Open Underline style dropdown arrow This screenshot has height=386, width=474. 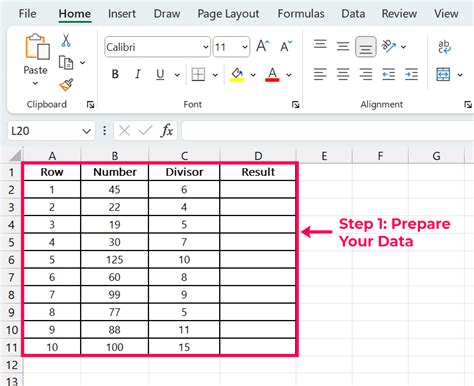click(177, 75)
